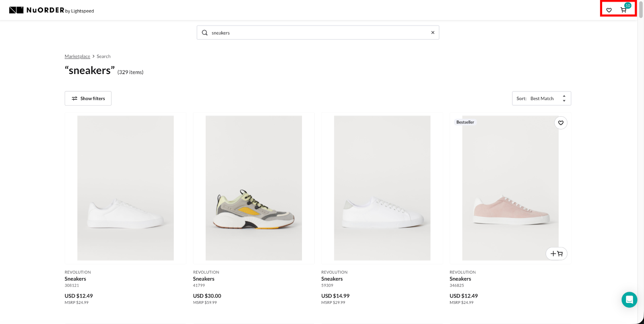
Task: Open the shopping cart with 10 items
Action: [623, 10]
